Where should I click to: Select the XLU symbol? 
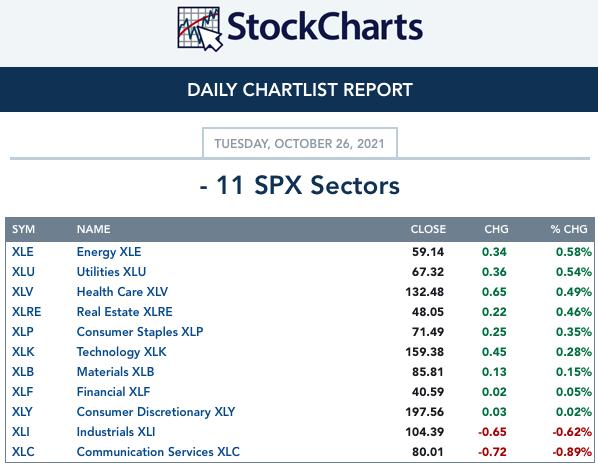click(x=23, y=272)
